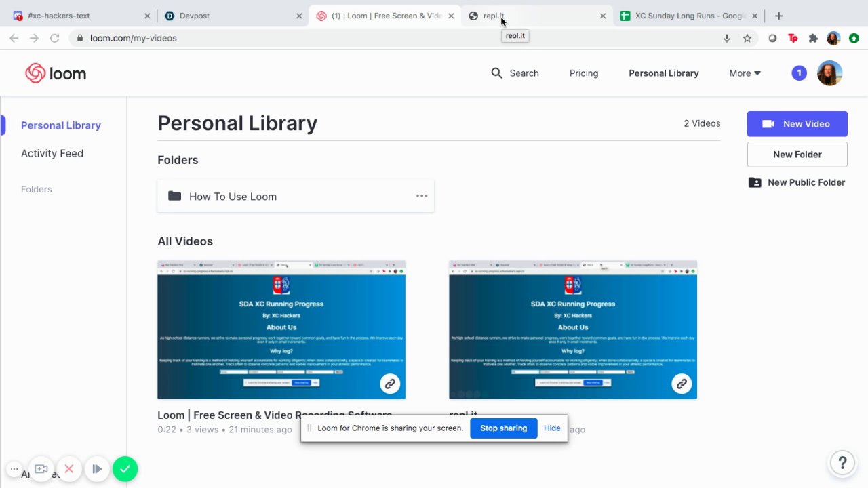Image resolution: width=868 pixels, height=488 pixels.
Task: Go back in browser history
Action: pos(14,38)
